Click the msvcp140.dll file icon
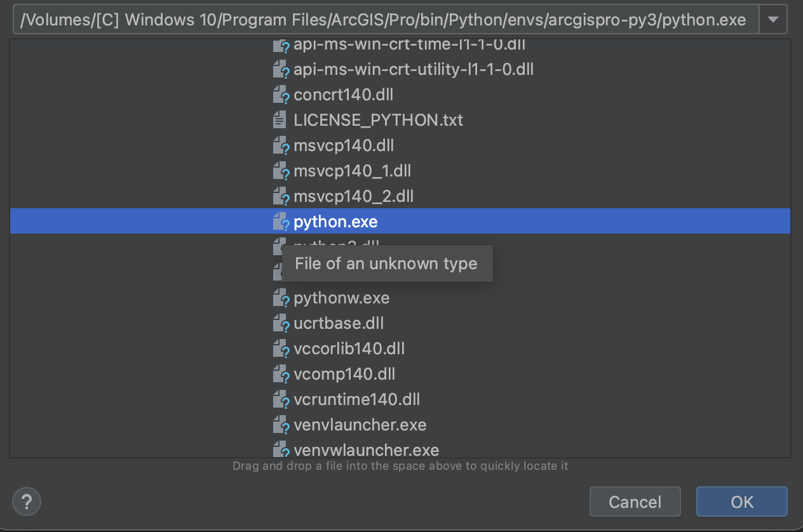803x532 pixels. pos(281,146)
